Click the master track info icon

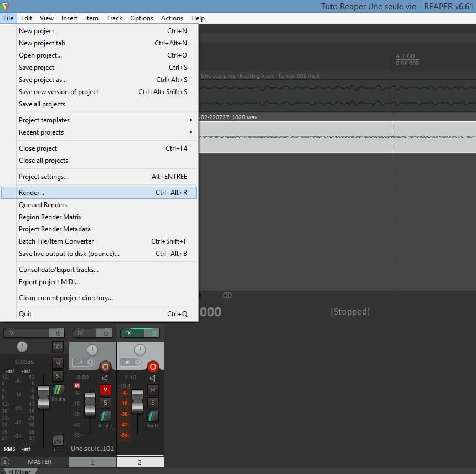click(x=5, y=462)
